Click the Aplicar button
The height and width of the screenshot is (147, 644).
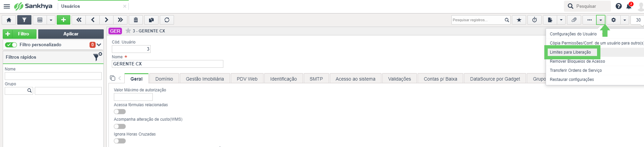coord(71,34)
